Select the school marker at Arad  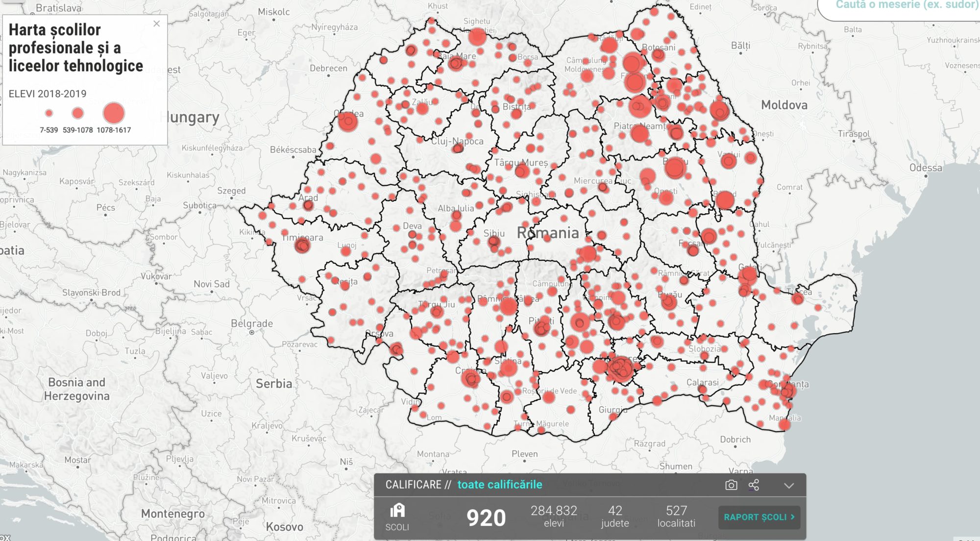click(x=308, y=205)
